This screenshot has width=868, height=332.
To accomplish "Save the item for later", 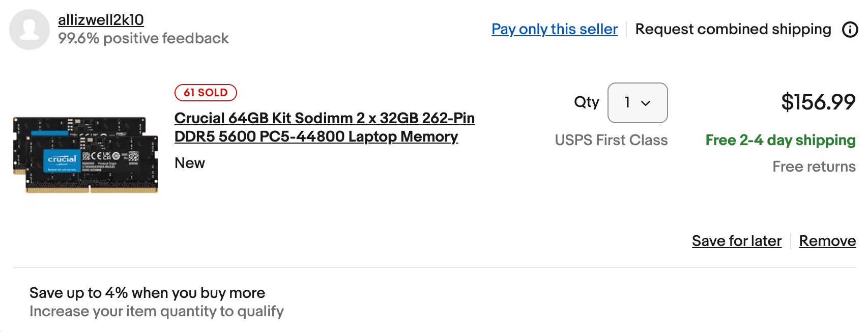I will [x=736, y=241].
